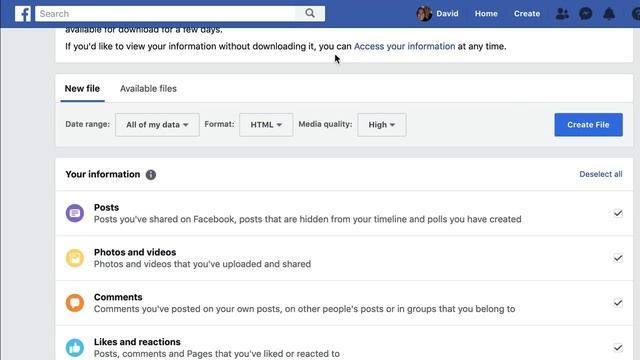Image resolution: width=640 pixels, height=360 pixels.
Task: Click the blue Likes and reactions icon
Action: tap(75, 348)
